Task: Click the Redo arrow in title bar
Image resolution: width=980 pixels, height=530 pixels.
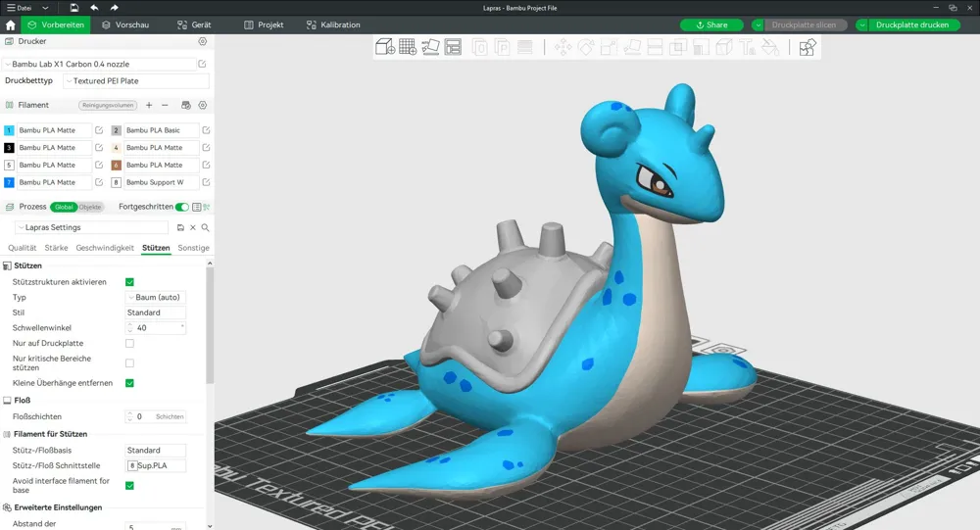Action: pyautogui.click(x=114, y=8)
